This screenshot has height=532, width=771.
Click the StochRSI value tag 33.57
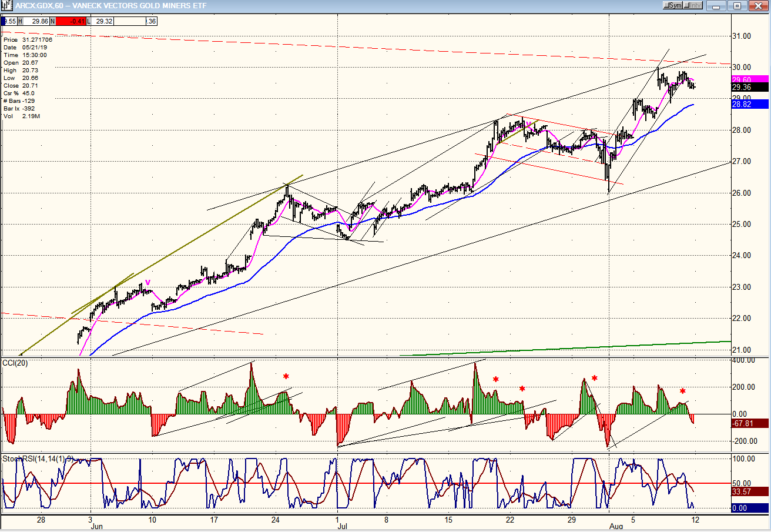(748, 491)
